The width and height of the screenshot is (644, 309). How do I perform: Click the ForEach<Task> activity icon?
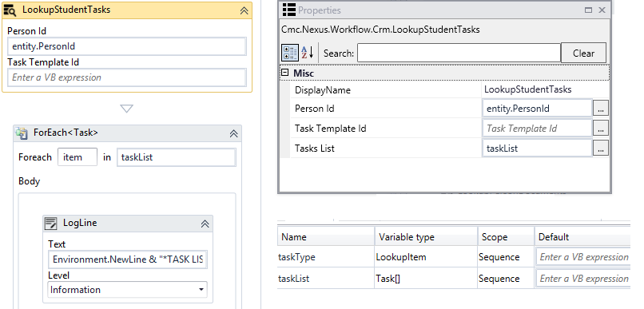[x=22, y=133]
